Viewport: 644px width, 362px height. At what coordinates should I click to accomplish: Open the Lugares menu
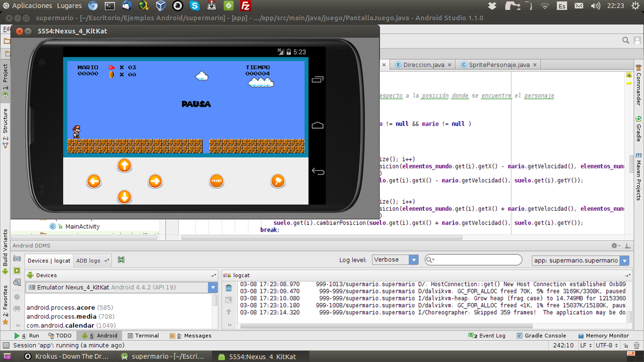point(69,6)
